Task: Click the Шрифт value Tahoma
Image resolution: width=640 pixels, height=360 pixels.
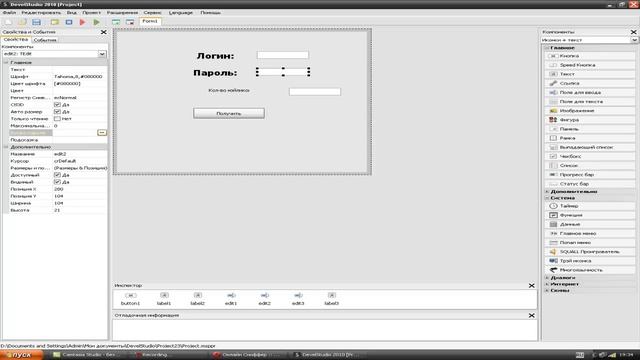Action: click(x=79, y=76)
